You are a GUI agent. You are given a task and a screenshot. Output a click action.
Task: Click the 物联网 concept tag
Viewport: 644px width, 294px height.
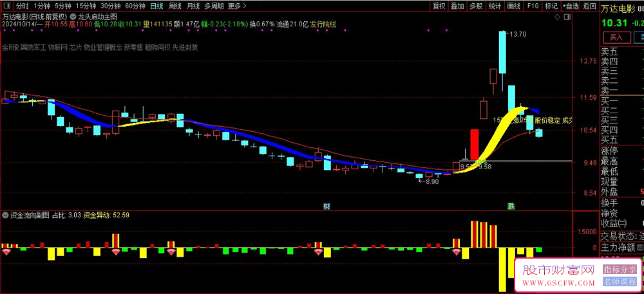[57, 47]
